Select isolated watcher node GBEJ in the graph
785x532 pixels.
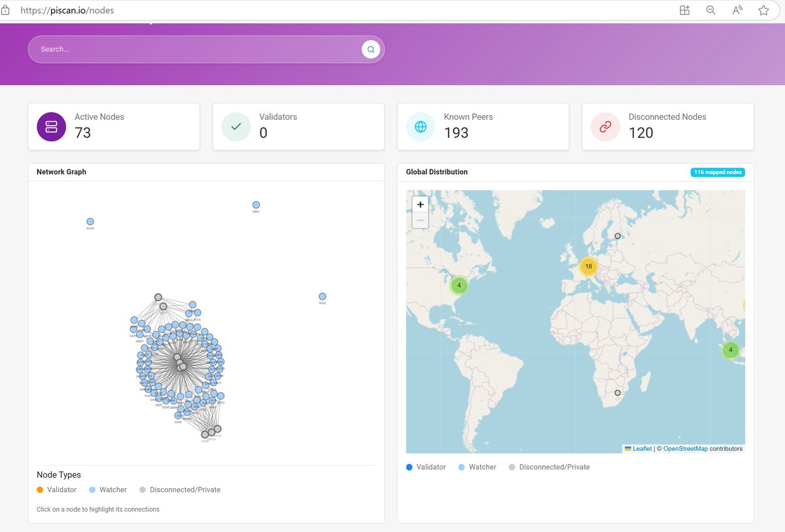(x=256, y=205)
